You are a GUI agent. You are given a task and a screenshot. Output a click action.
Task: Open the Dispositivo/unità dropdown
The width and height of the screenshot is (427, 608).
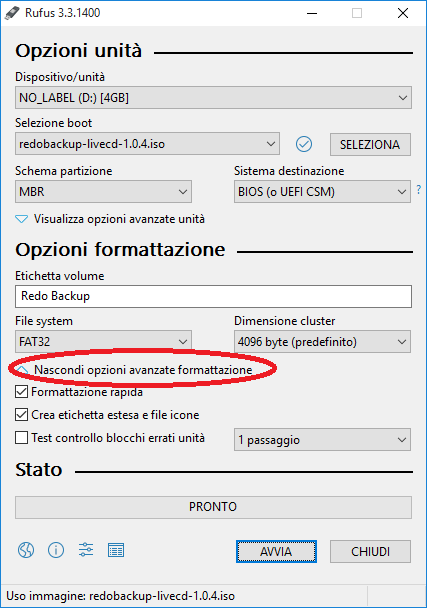coord(213,98)
